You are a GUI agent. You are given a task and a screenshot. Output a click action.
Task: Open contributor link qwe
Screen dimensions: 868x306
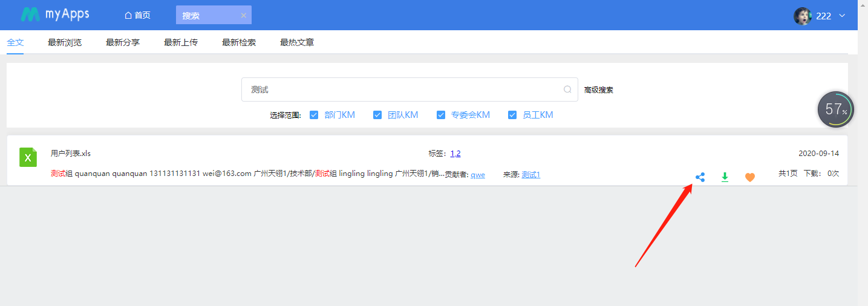(x=478, y=175)
